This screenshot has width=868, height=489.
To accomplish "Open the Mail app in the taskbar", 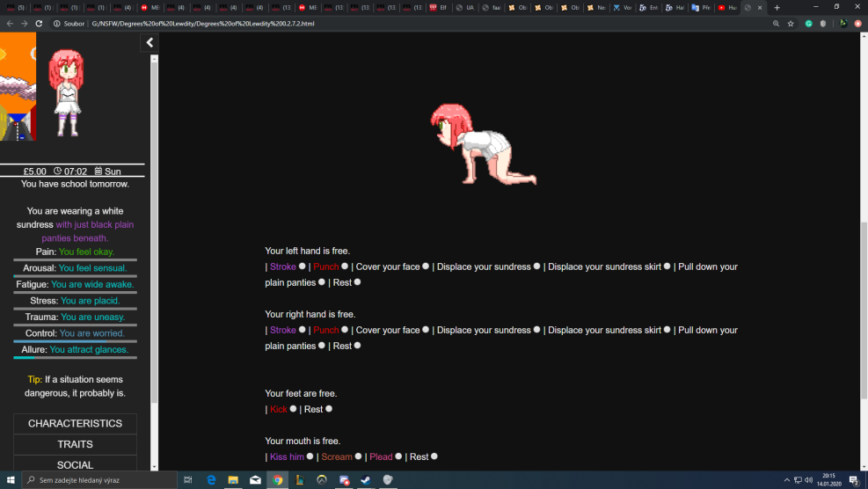I will [x=255, y=480].
